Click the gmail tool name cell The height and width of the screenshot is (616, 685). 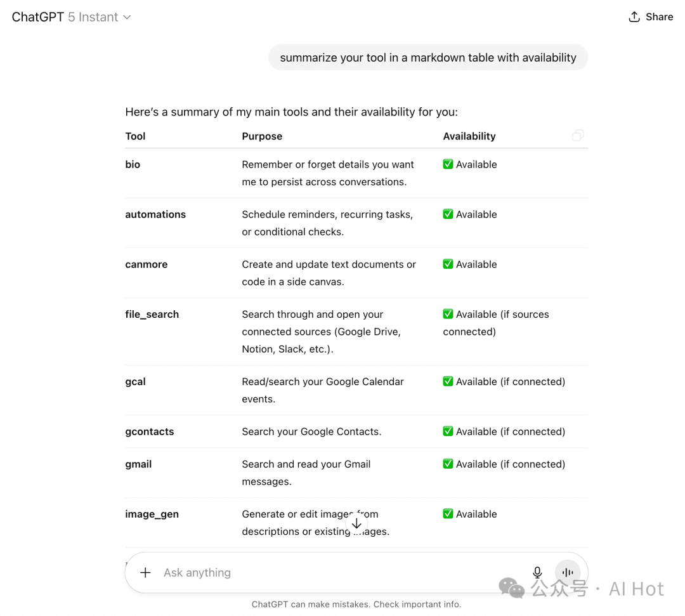(x=138, y=464)
